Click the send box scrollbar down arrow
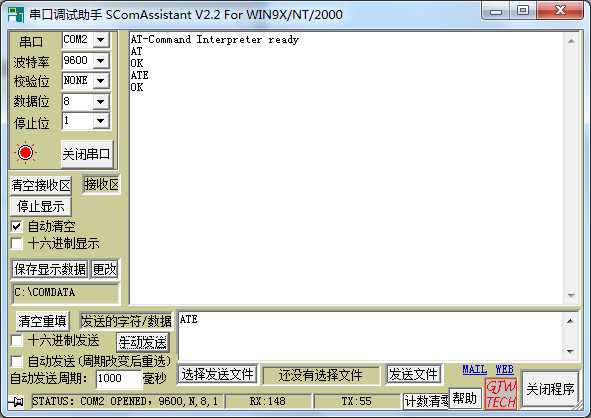 pyautogui.click(x=570, y=351)
